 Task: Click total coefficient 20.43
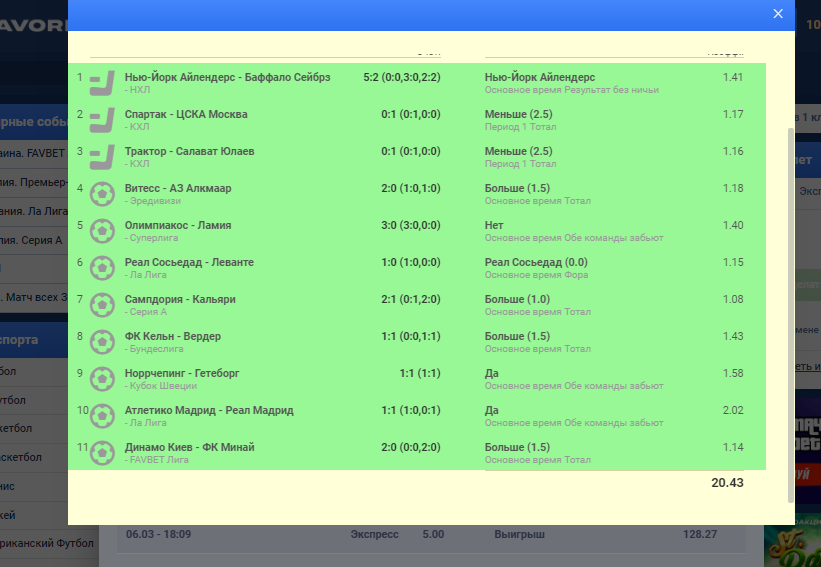click(727, 483)
